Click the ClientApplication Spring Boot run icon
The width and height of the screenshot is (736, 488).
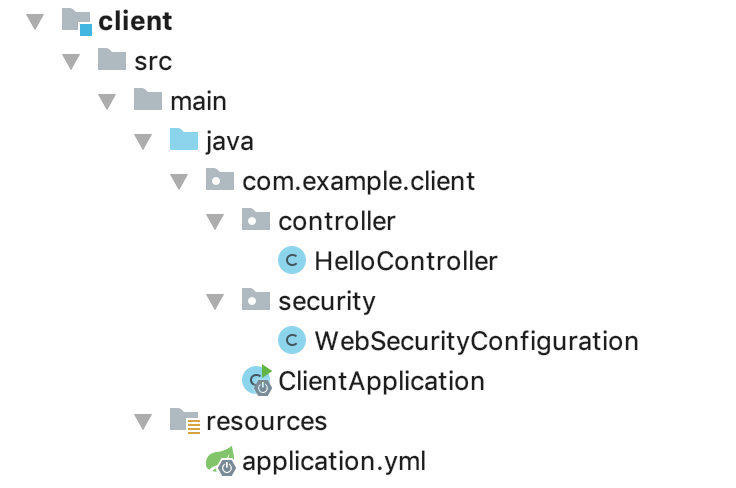click(257, 380)
